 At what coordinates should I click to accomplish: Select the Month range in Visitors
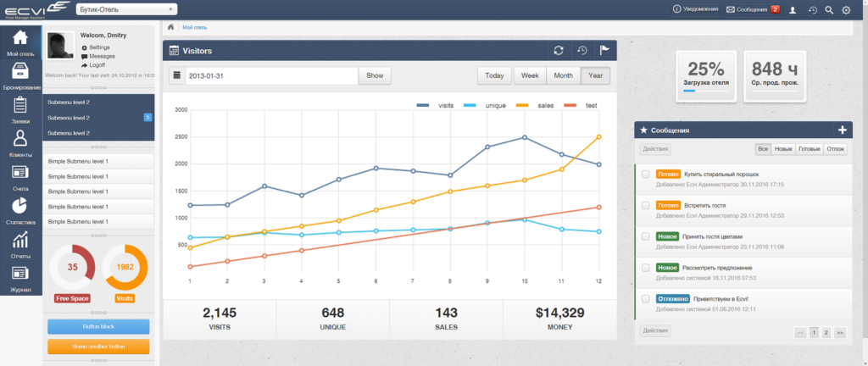point(564,75)
